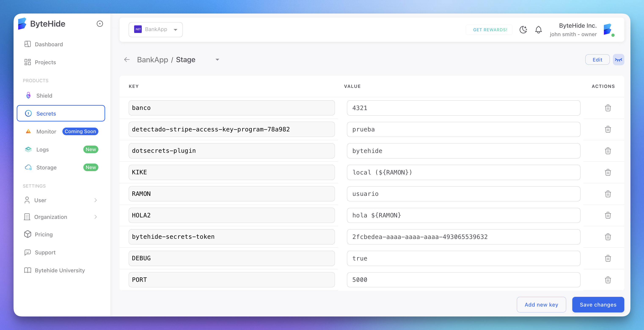Image resolution: width=644 pixels, height=330 pixels.
Task: Toggle dark mode moon icon
Action: 523,30
